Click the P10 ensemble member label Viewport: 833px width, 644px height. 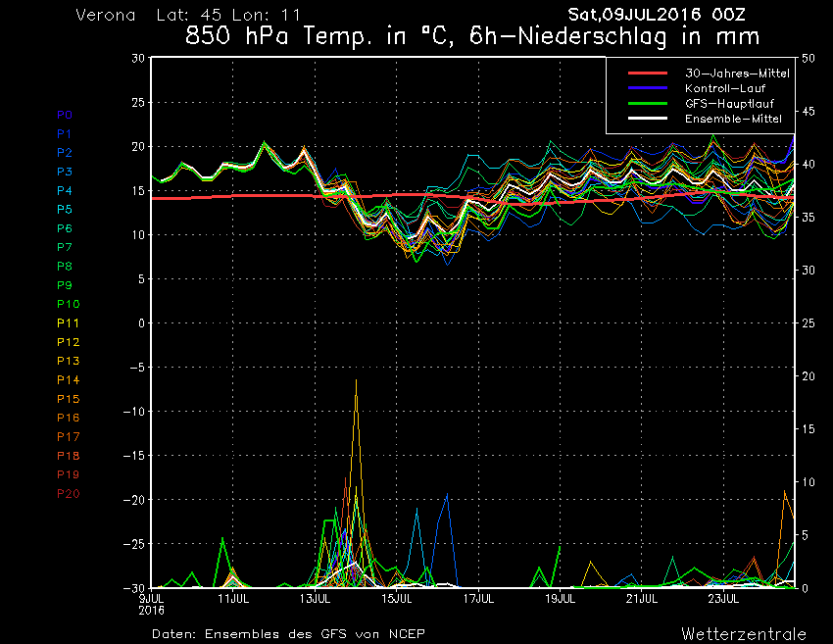point(68,304)
